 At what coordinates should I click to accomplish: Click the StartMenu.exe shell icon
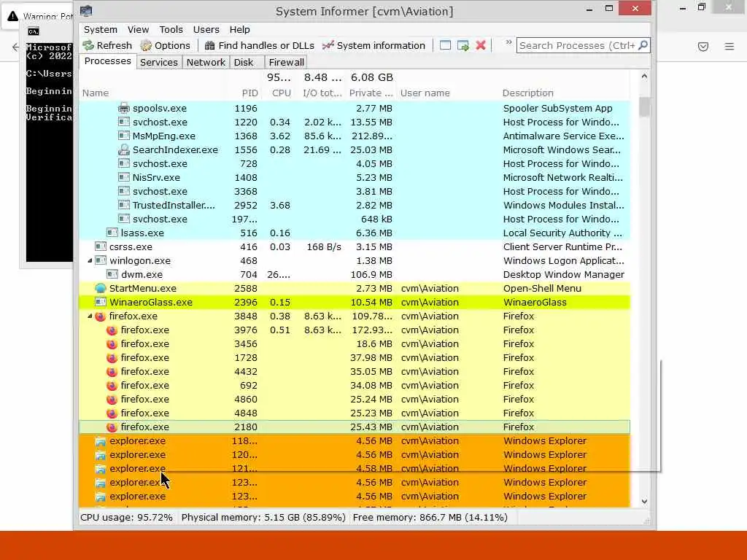pyautogui.click(x=101, y=288)
